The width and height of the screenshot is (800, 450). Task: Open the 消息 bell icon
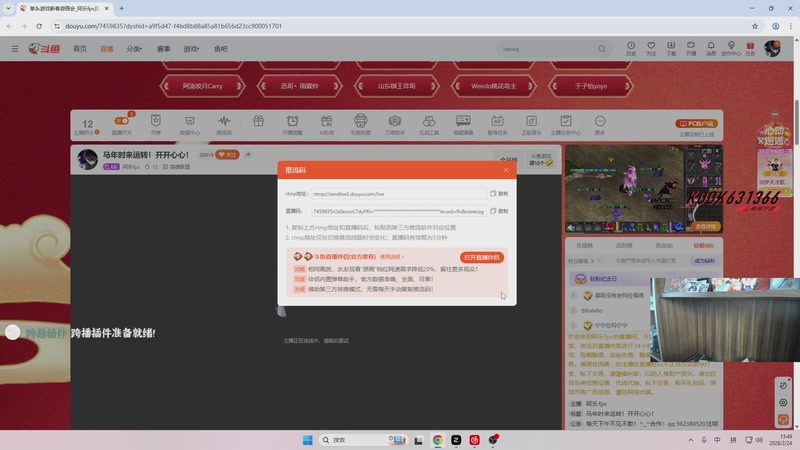click(711, 48)
